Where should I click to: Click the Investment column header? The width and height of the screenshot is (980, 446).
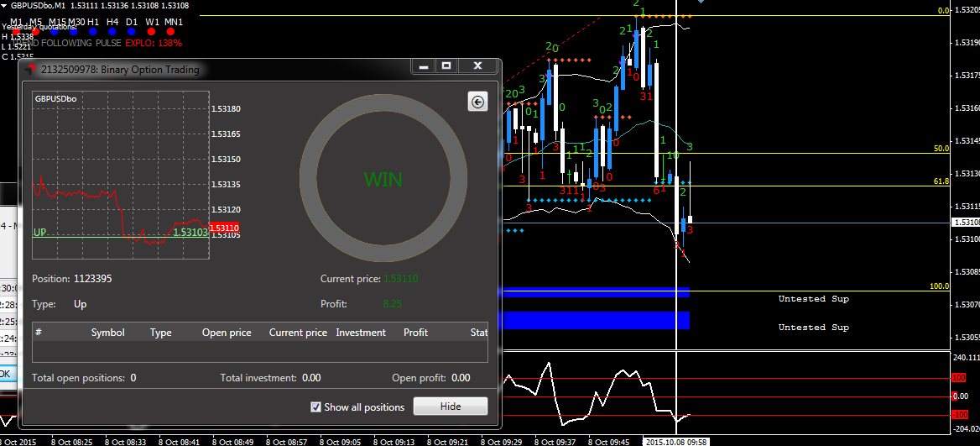[x=361, y=333]
